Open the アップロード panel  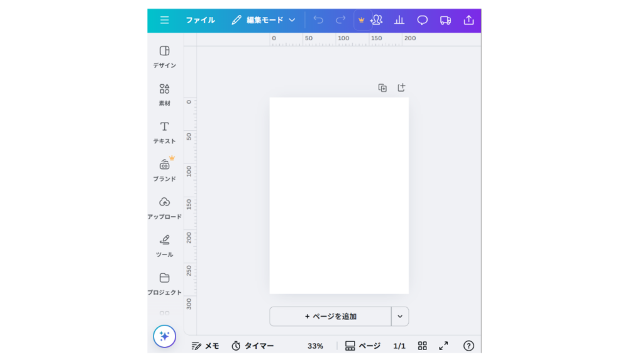(164, 207)
